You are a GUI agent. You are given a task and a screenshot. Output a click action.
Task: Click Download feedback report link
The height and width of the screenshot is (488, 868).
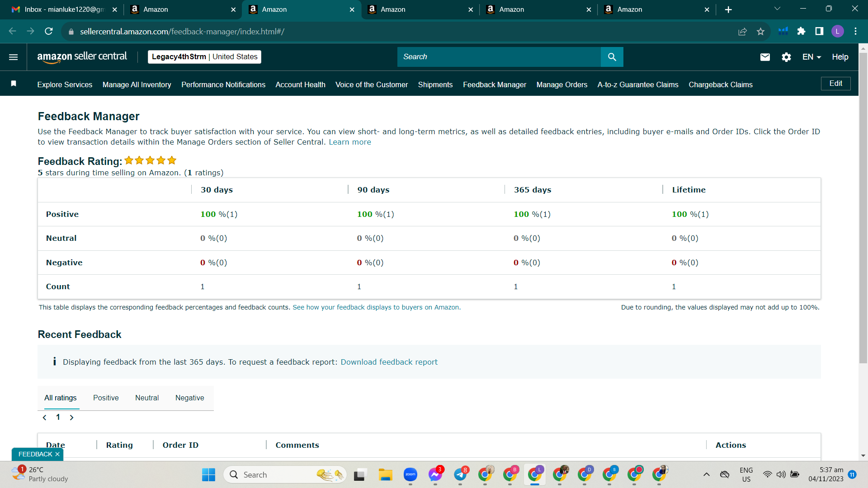click(389, 362)
